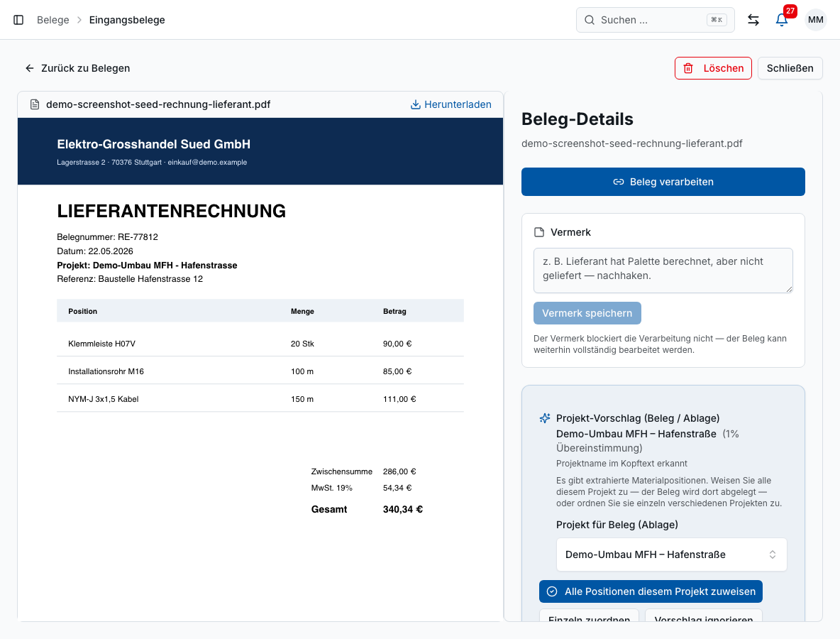Open notifications bell with 27 badge

(x=782, y=20)
